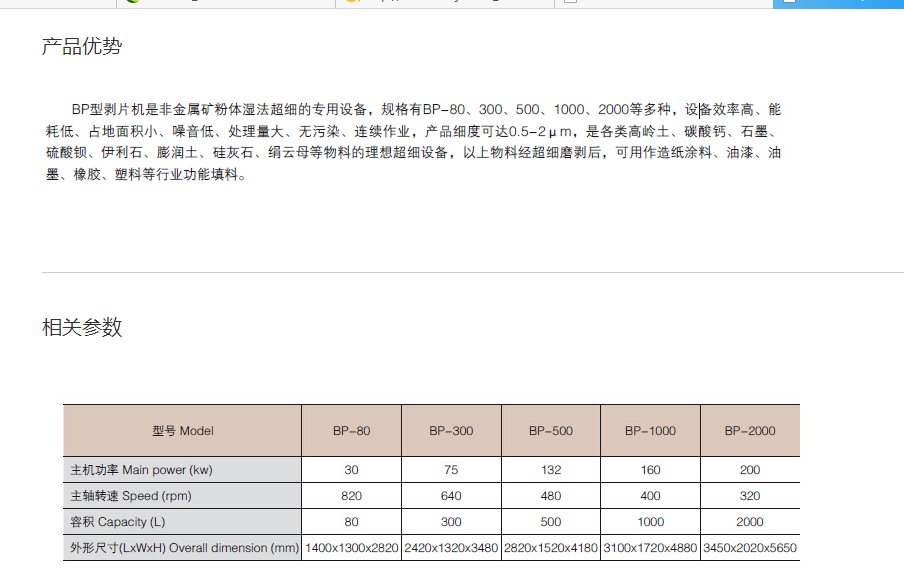This screenshot has height=581, width=904.
Task: Click the 相关参数 section heading
Action: (x=82, y=327)
